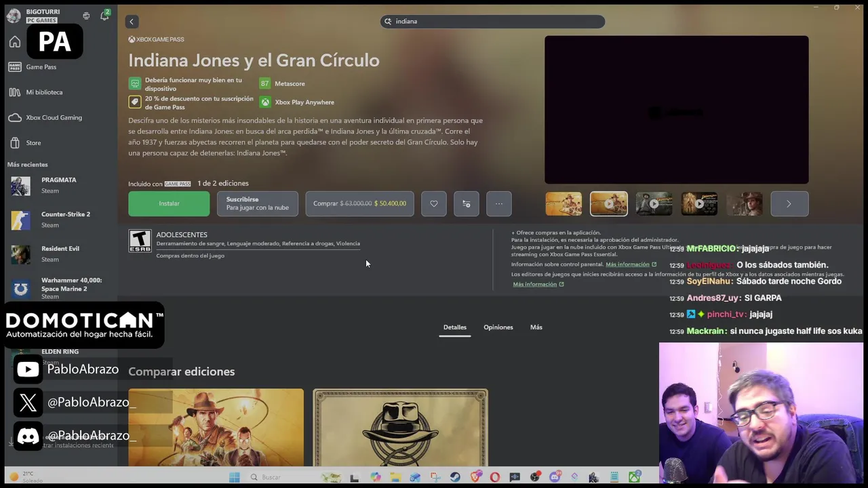Open the BIGOTURRI profile avatar

[14, 16]
